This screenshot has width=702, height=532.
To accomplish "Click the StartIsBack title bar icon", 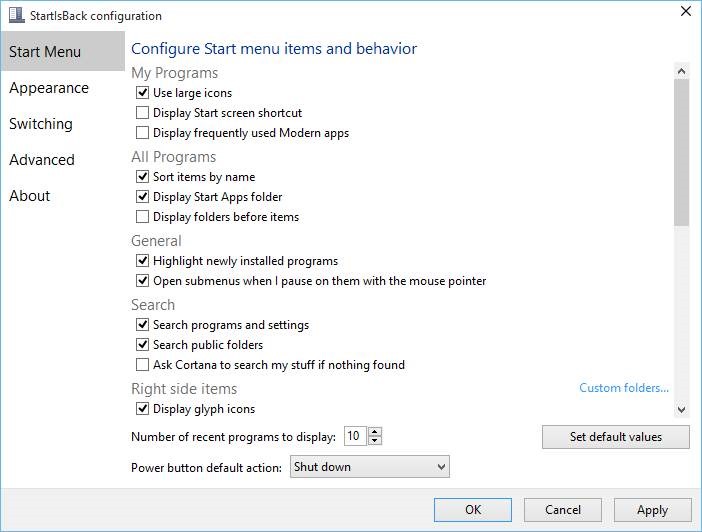I will (17, 15).
